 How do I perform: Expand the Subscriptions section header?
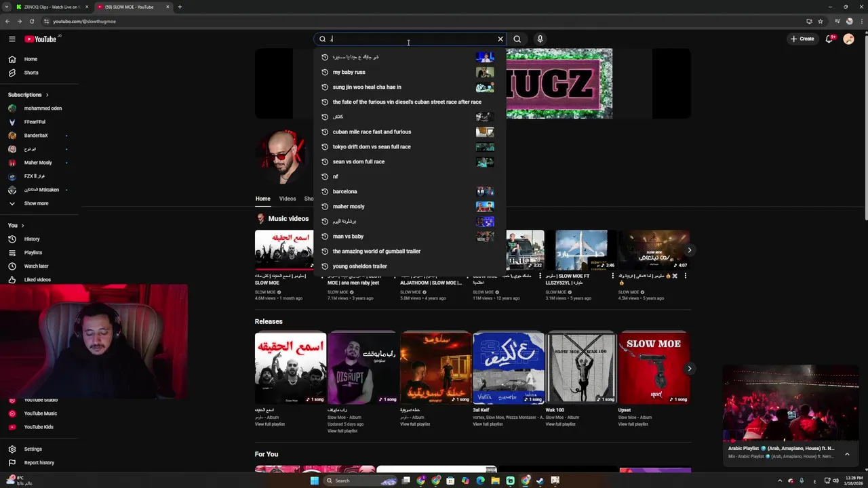coord(28,95)
